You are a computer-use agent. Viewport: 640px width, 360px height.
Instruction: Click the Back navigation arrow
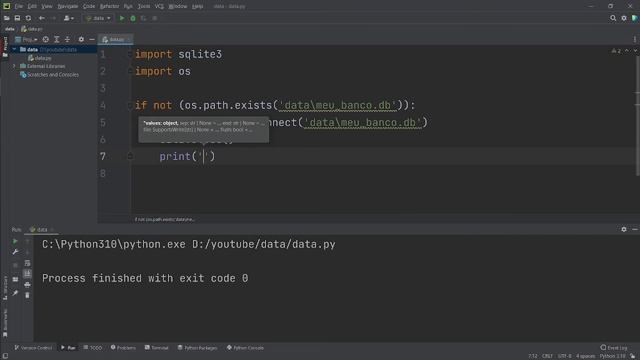click(x=42, y=18)
